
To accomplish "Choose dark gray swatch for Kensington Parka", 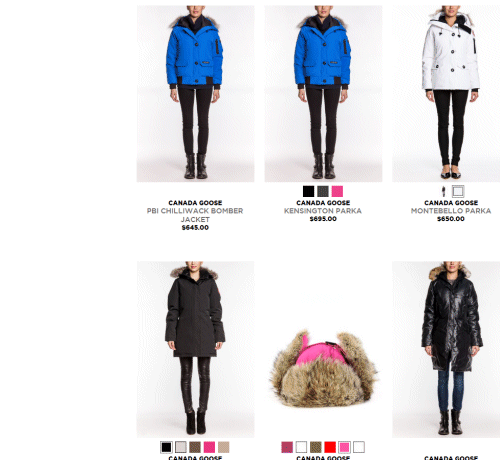I will [x=323, y=191].
